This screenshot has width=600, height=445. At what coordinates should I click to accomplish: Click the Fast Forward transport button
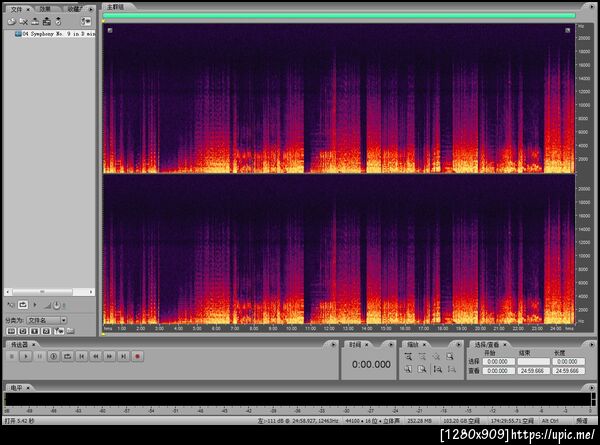(109, 357)
